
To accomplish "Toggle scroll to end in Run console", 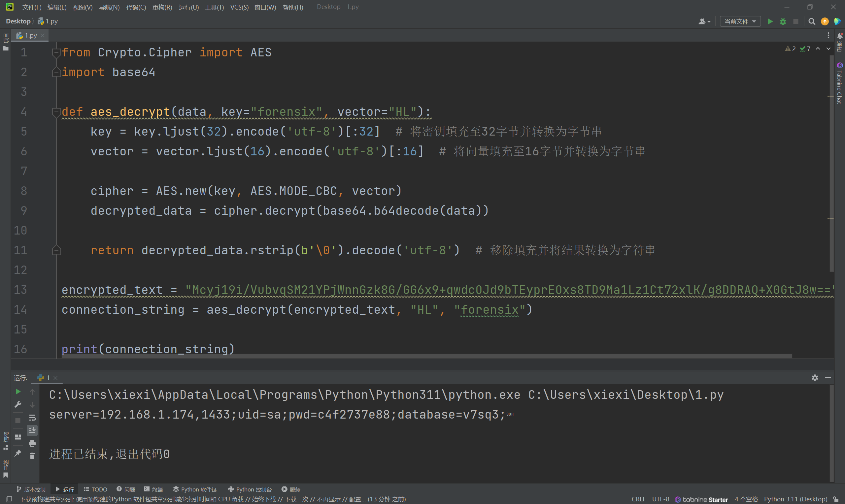I will (x=32, y=430).
